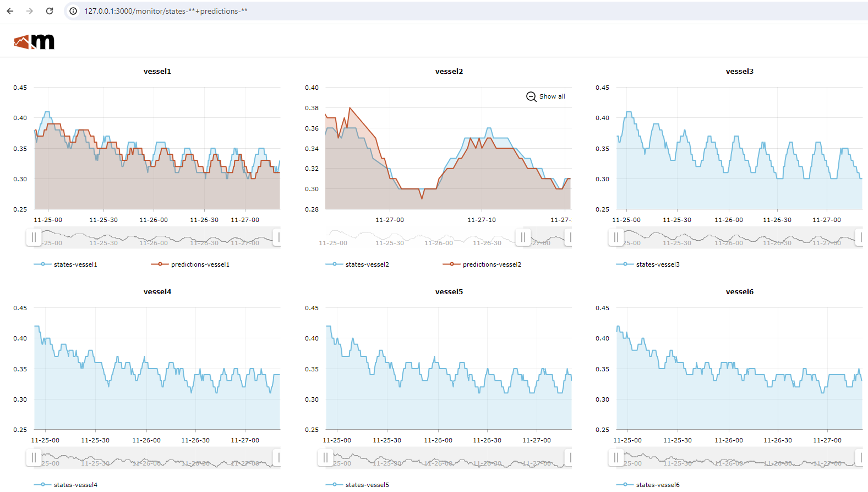The width and height of the screenshot is (868, 492).
Task: Grab left range handle of vessel4 scrollbar
Action: click(34, 458)
